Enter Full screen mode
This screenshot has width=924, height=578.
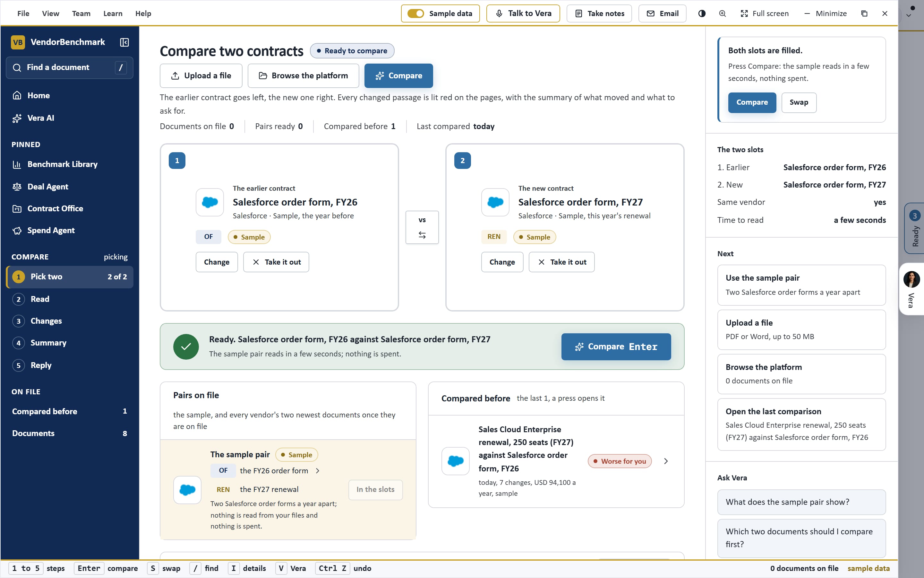(x=765, y=13)
